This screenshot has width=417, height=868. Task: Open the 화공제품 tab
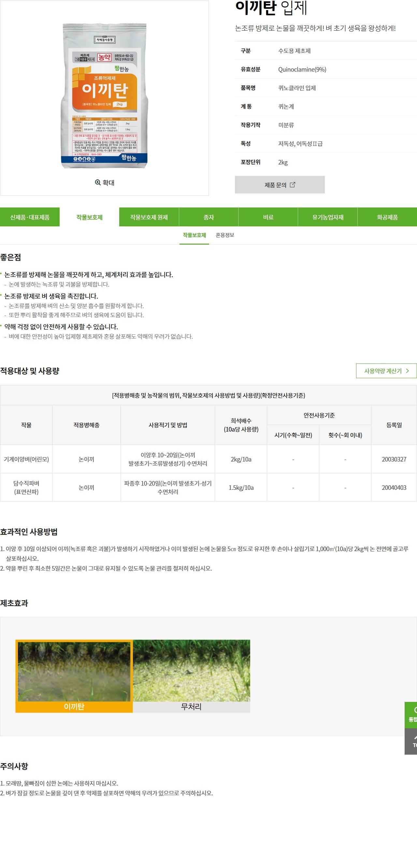(x=387, y=217)
